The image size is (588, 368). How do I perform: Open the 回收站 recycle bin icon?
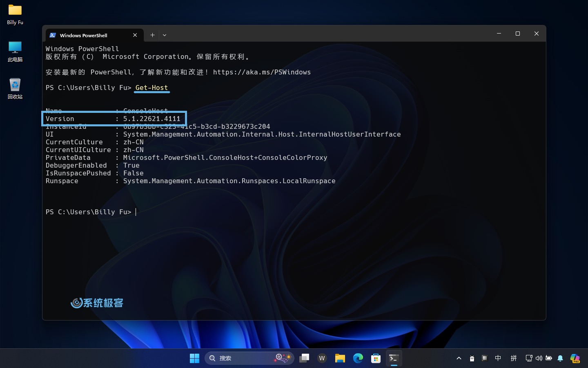click(15, 89)
